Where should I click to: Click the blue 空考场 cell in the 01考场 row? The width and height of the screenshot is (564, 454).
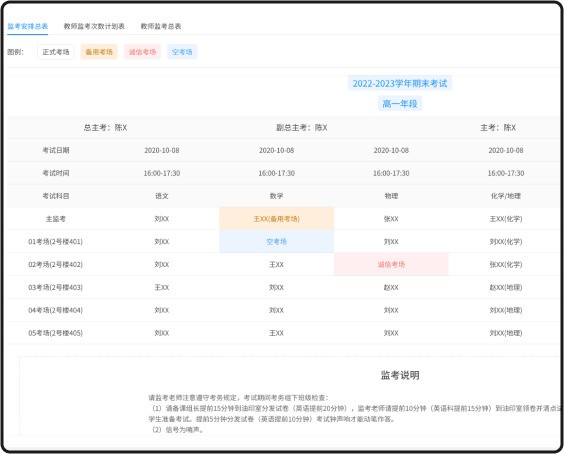[277, 241]
